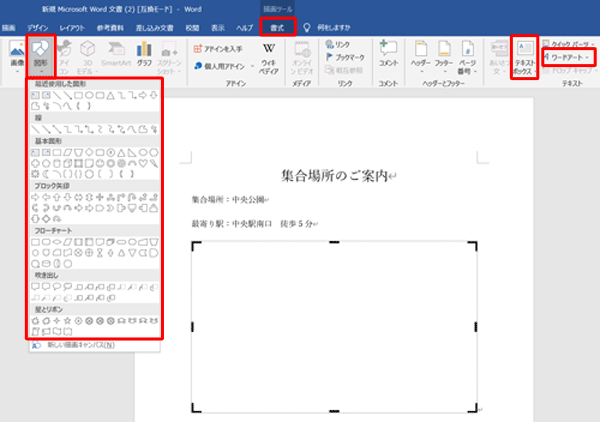Select the up arrow in ブロック矢印
Screen dimensions: 600x422
(57, 197)
